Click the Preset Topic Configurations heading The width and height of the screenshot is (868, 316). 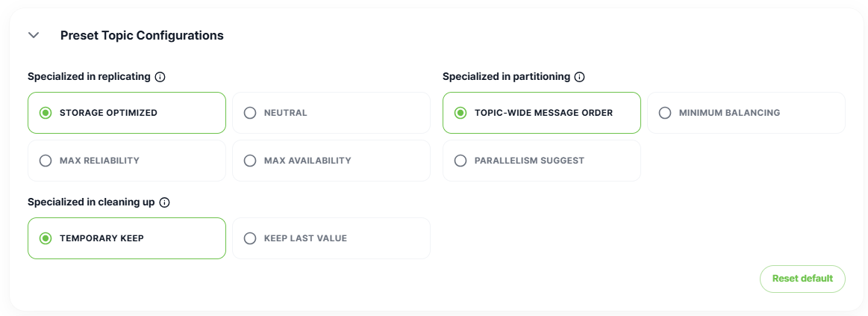(x=142, y=35)
